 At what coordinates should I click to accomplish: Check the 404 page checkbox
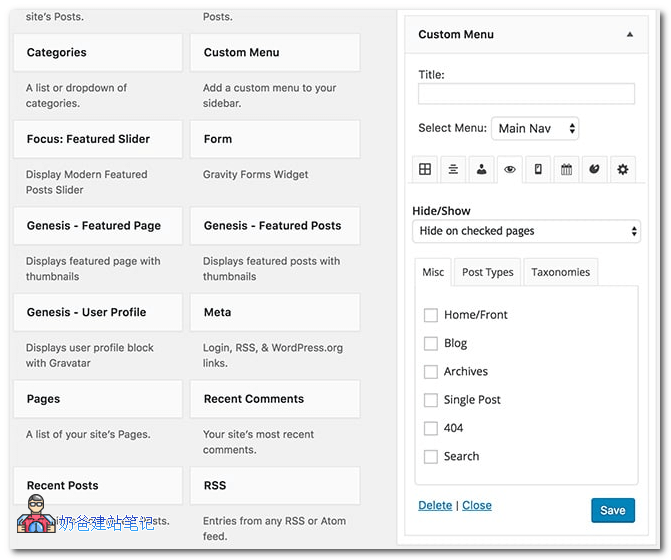pyautogui.click(x=431, y=428)
